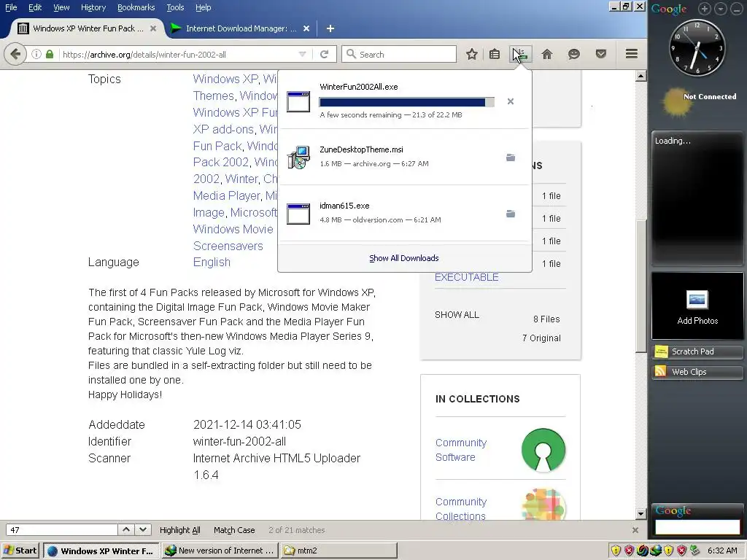Open Google sidebar dropdown menu arrow

tap(721, 9)
